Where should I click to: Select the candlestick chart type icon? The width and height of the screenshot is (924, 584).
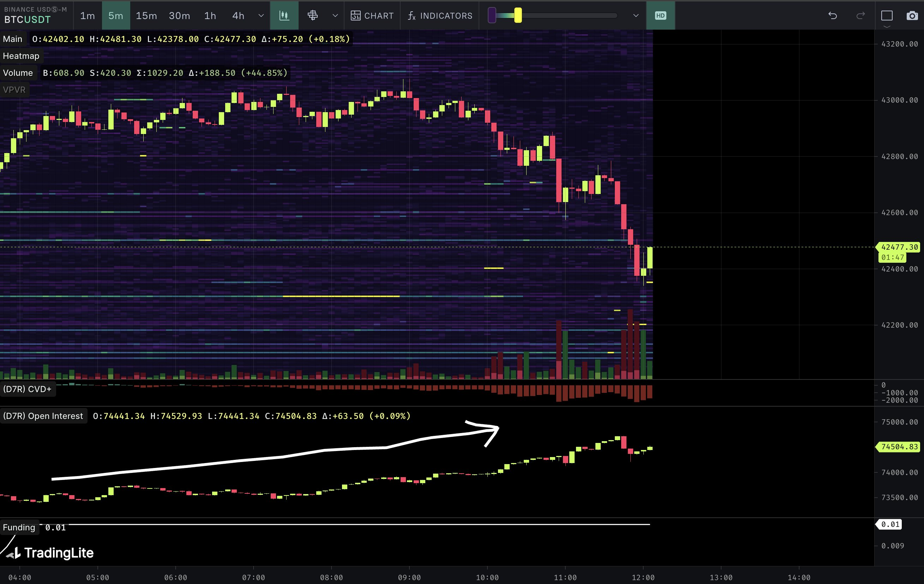[284, 16]
